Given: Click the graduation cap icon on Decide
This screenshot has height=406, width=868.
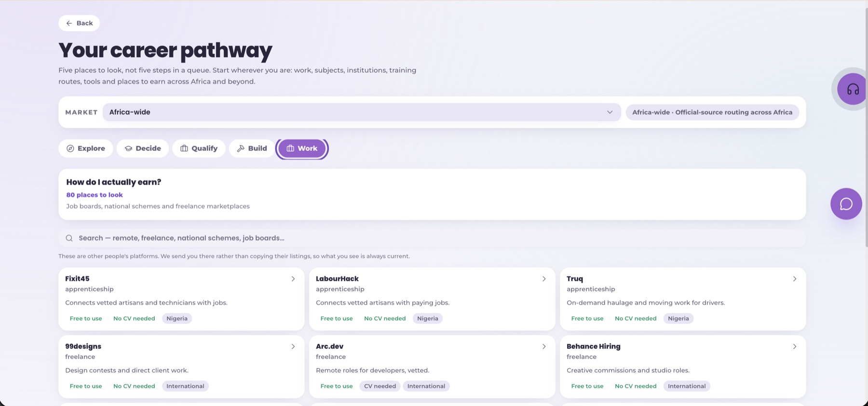Looking at the screenshot, I should coord(128,149).
